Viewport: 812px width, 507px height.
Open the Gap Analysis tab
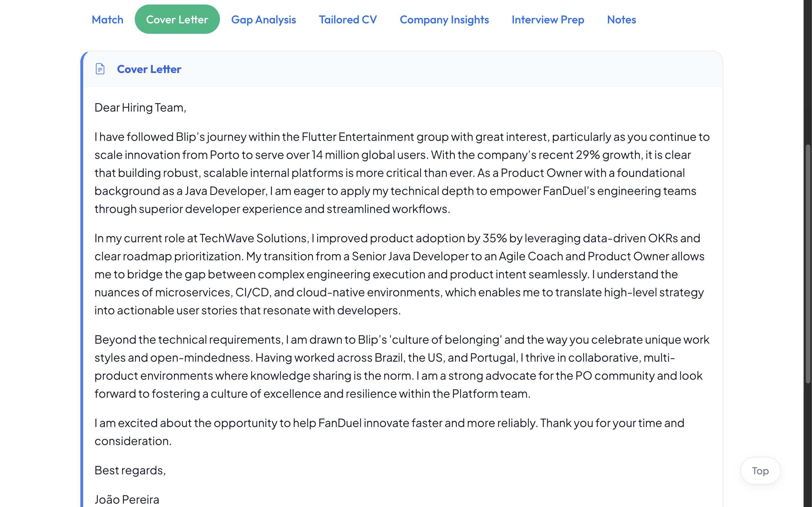click(x=263, y=19)
